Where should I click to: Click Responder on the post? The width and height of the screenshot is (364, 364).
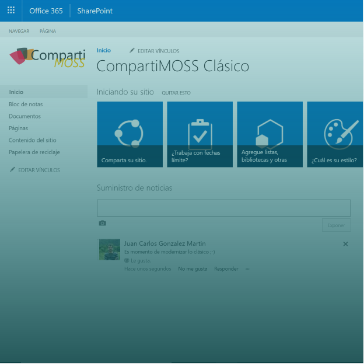coord(226,269)
